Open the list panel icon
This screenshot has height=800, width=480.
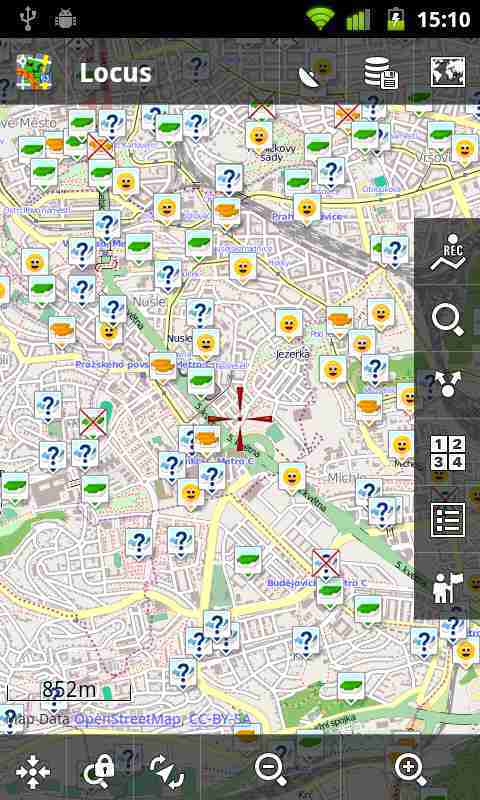(x=447, y=520)
